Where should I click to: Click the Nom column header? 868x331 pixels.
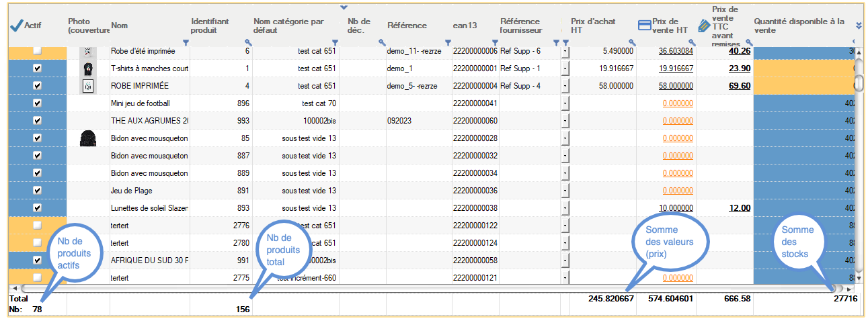pyautogui.click(x=120, y=26)
